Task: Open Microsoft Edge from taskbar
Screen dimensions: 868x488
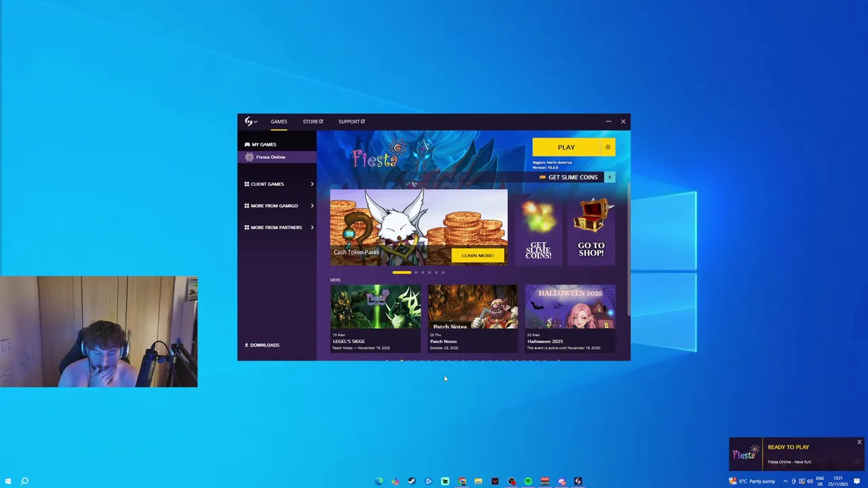Action: [x=379, y=481]
